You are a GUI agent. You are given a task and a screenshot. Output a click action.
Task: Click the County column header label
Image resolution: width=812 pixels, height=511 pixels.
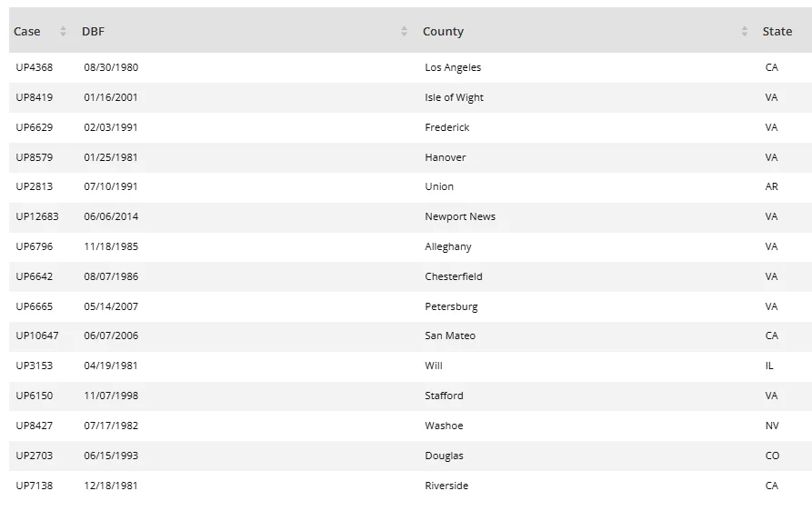point(443,32)
